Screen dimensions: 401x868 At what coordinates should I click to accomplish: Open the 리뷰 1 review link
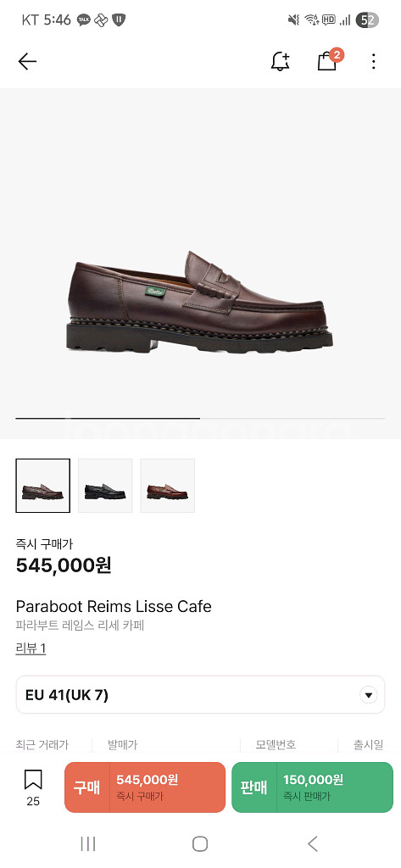pos(31,648)
